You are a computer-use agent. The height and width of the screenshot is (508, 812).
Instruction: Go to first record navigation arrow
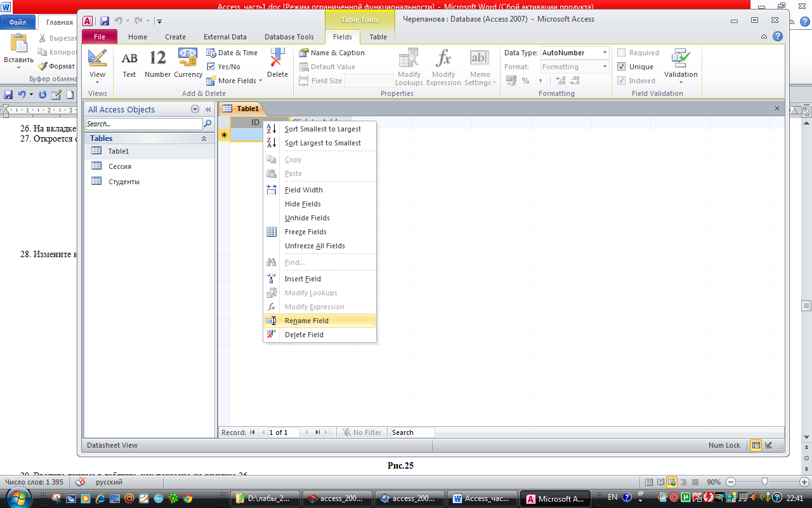[252, 432]
